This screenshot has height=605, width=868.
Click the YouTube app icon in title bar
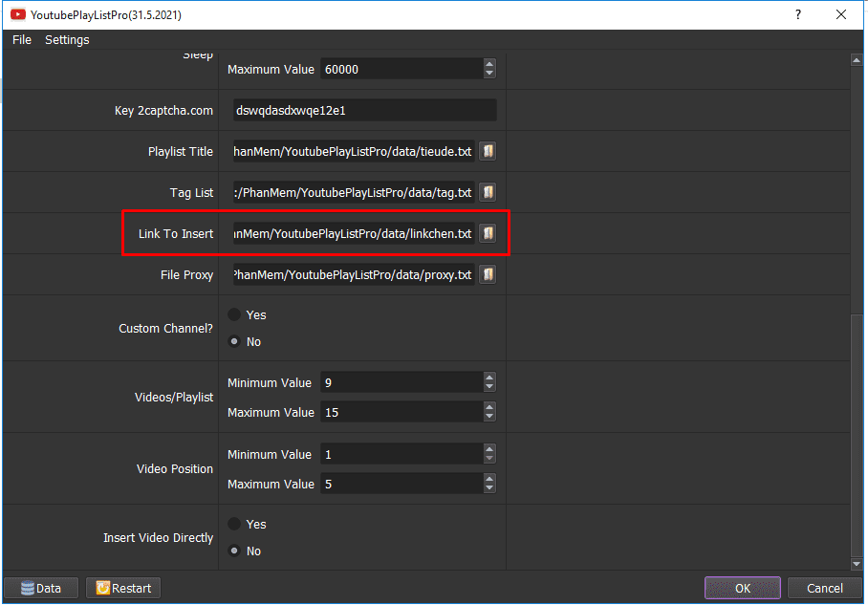click(18, 14)
